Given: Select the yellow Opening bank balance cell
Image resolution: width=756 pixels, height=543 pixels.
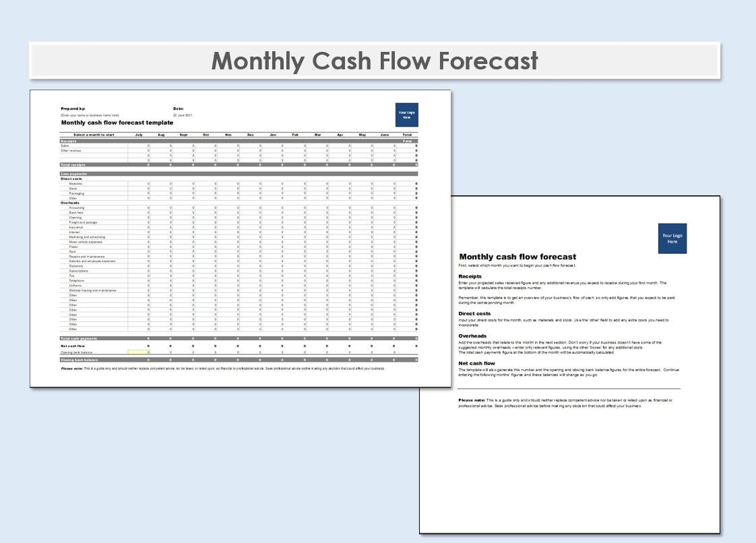Looking at the screenshot, I should tap(139, 352).
